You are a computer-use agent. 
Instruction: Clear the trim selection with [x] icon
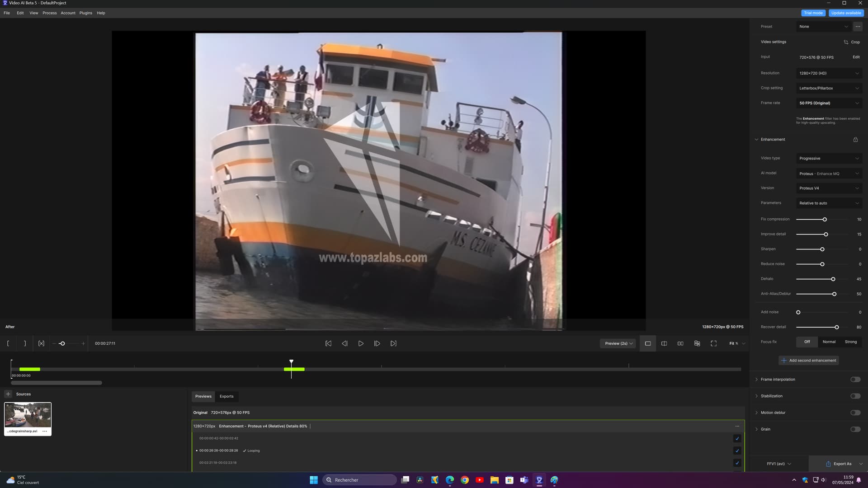(x=41, y=343)
